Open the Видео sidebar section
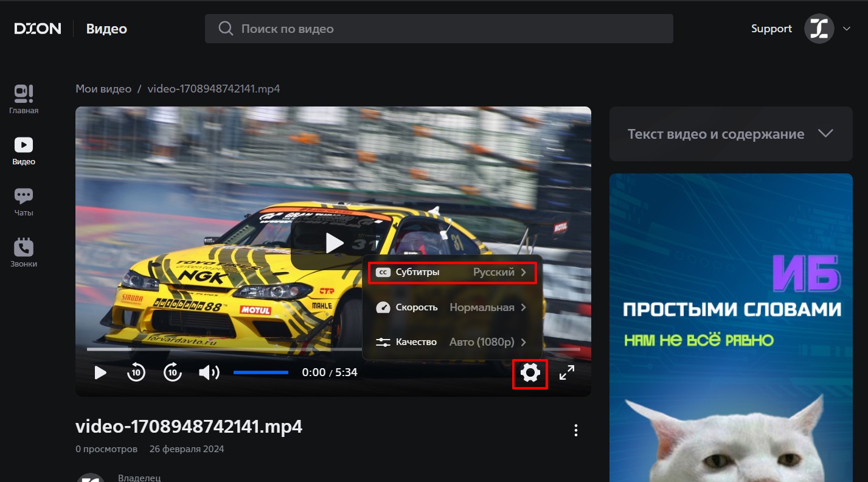Screen dimensions: 868x482 click(x=24, y=151)
